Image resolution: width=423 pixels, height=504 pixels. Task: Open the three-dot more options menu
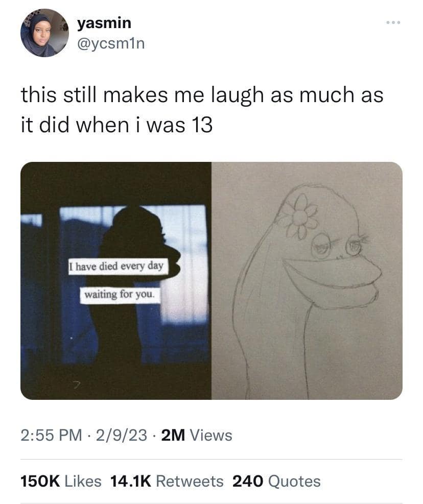[393, 23]
